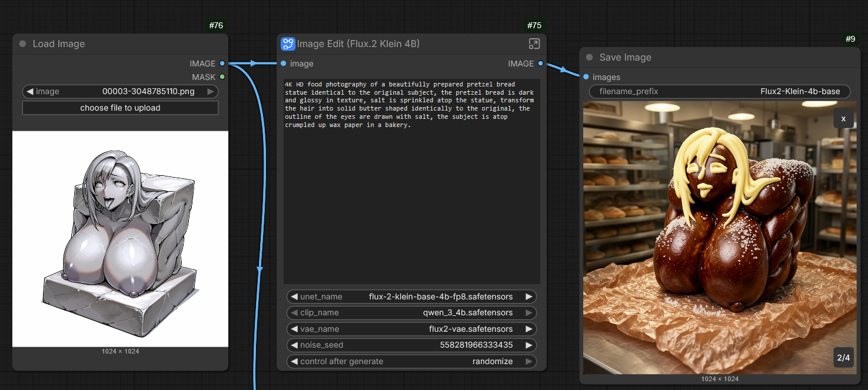
Task: Click the 2/4 image counter button
Action: (x=843, y=358)
